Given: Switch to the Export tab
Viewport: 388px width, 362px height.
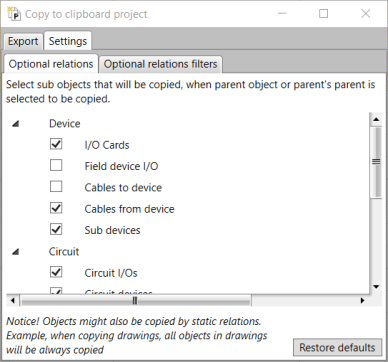Looking at the screenshot, I should (23, 42).
